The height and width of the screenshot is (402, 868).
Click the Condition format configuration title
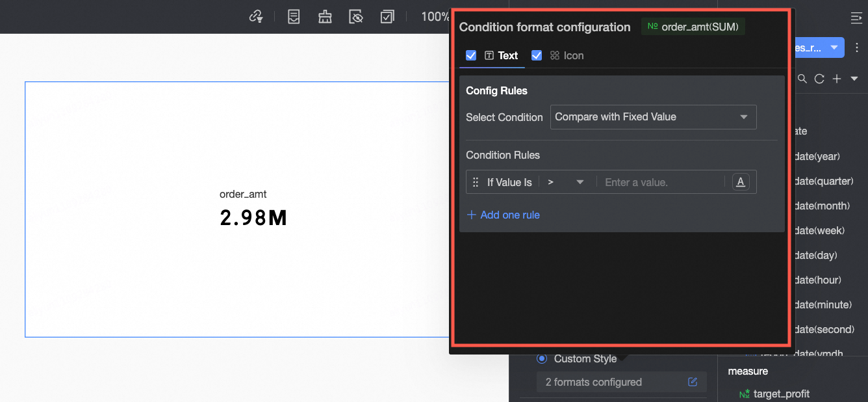tap(544, 27)
